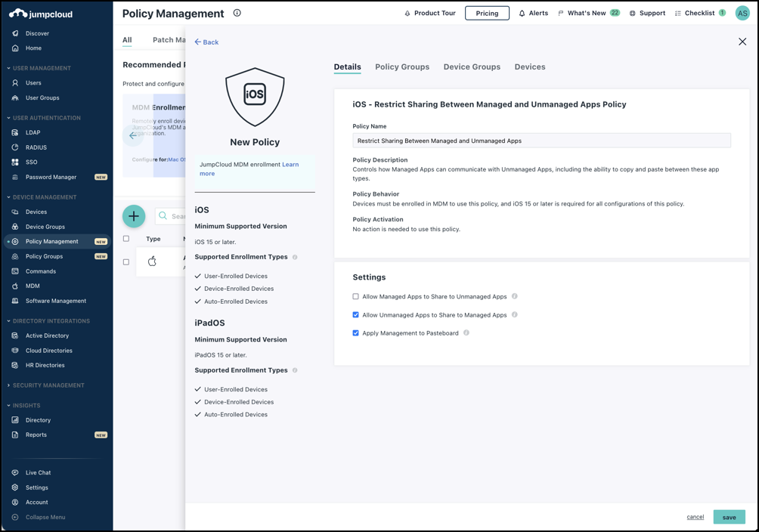This screenshot has width=759, height=532.
Task: Uncheck Allow Unmanaged Apps to Share to Managed Apps
Action: (x=356, y=315)
